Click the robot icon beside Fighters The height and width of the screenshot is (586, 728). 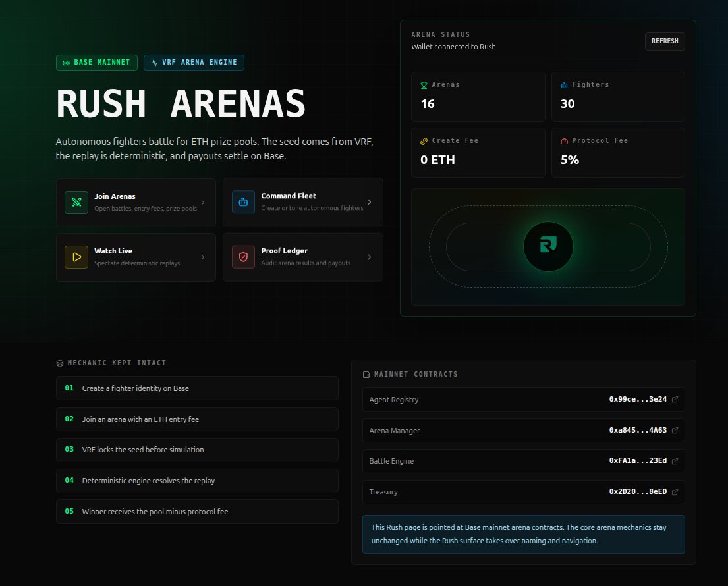564,85
